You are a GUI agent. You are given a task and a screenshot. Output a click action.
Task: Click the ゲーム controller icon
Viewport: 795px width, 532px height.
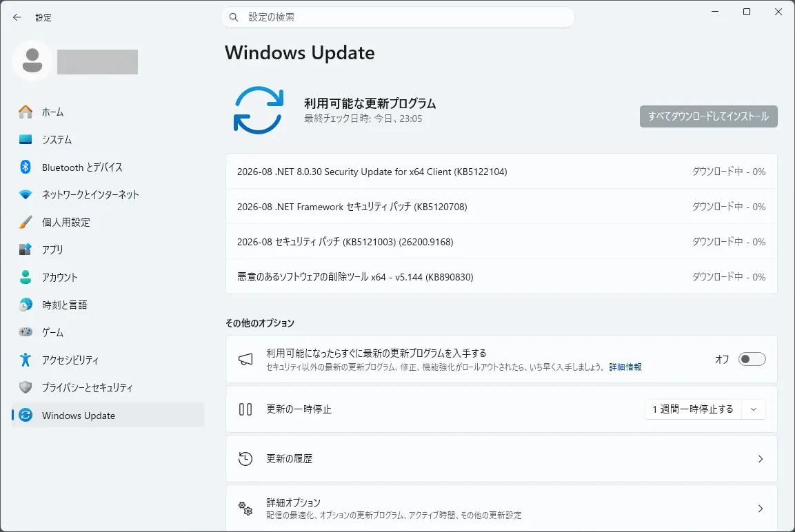click(26, 332)
